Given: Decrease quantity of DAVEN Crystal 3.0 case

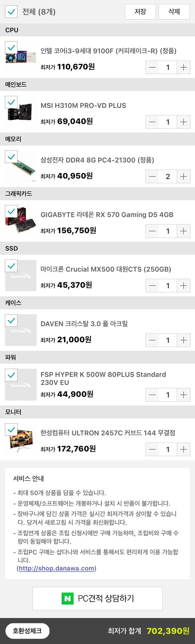Looking at the screenshot, I should (152, 340).
